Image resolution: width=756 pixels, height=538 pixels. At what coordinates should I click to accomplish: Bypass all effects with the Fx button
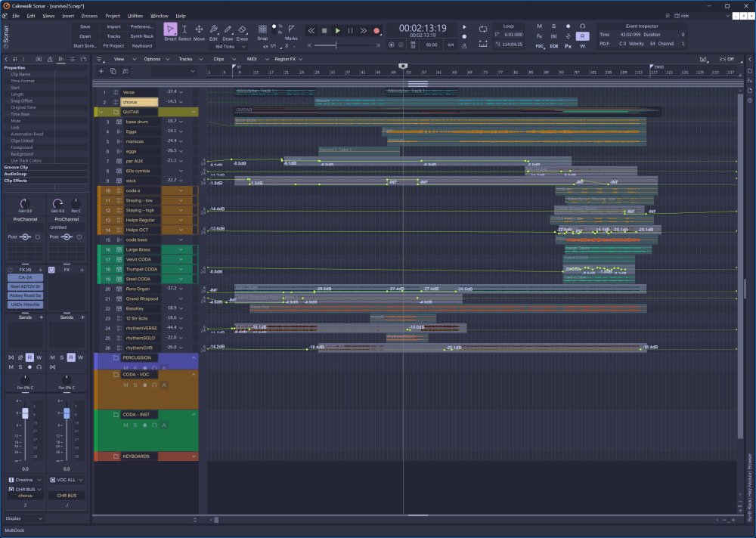540,36
